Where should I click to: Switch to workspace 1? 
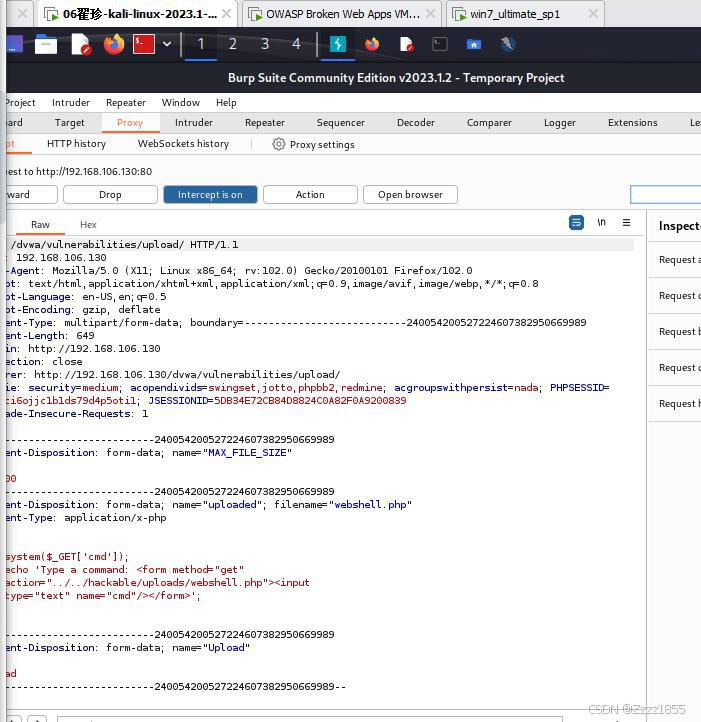[x=201, y=44]
